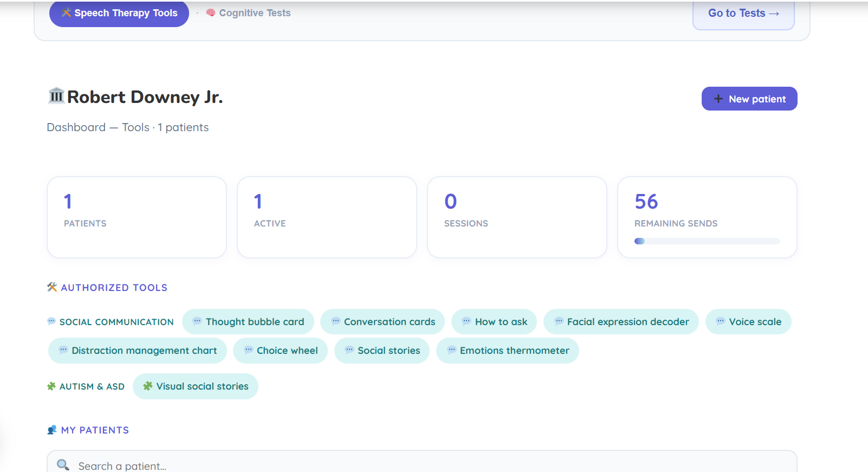The image size is (868, 472).
Task: Click the puzzle icon by Autism & ASD
Action: (51, 386)
